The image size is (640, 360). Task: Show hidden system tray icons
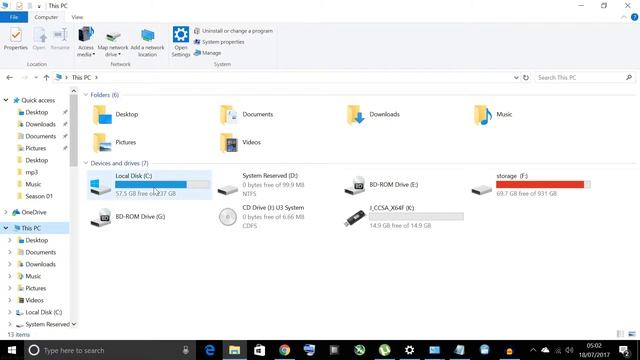tap(533, 350)
